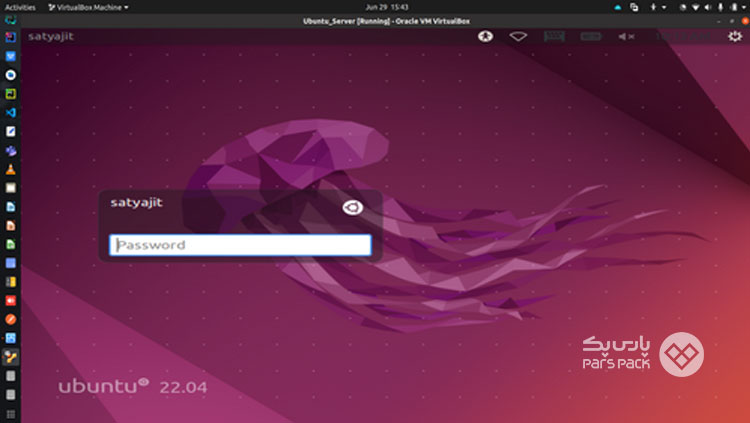This screenshot has width=750, height=423.
Task: Open the clipboard copy tray icon
Action: [634, 7]
